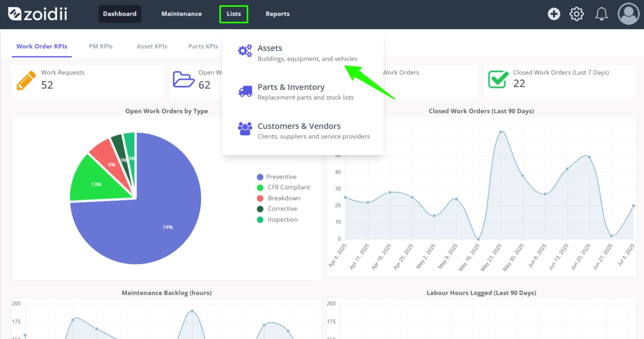Open the settings gear icon
The width and height of the screenshot is (644, 339).
pyautogui.click(x=577, y=14)
